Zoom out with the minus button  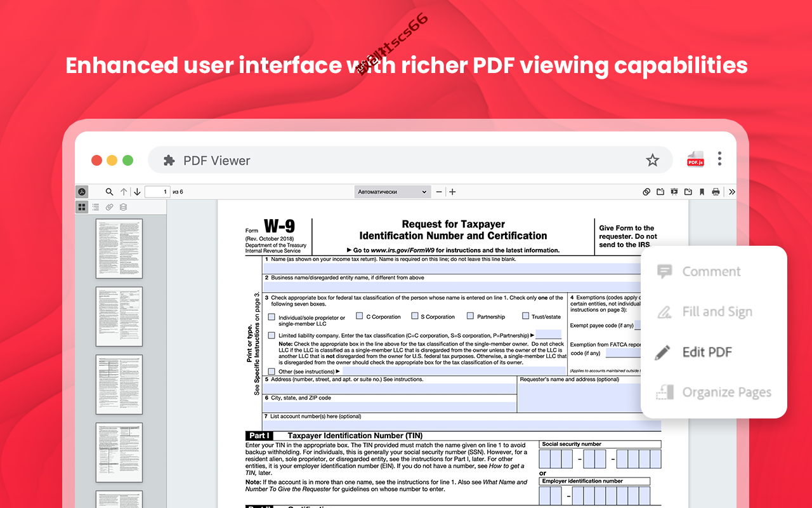[x=439, y=192]
